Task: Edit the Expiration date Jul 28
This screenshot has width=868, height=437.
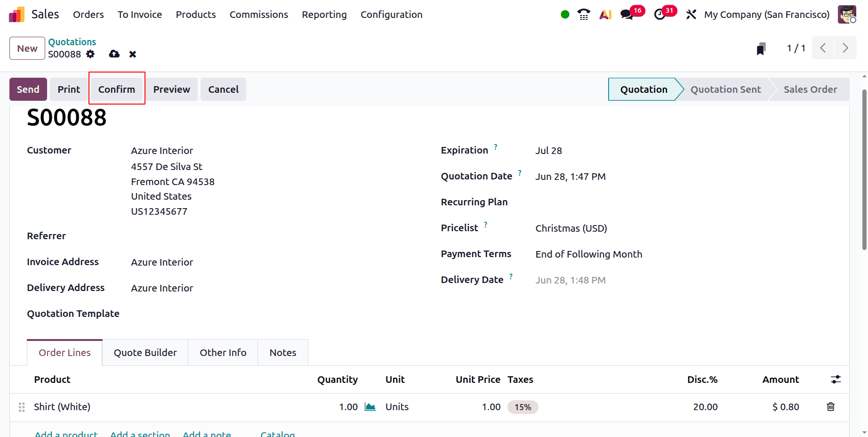Action: point(549,151)
